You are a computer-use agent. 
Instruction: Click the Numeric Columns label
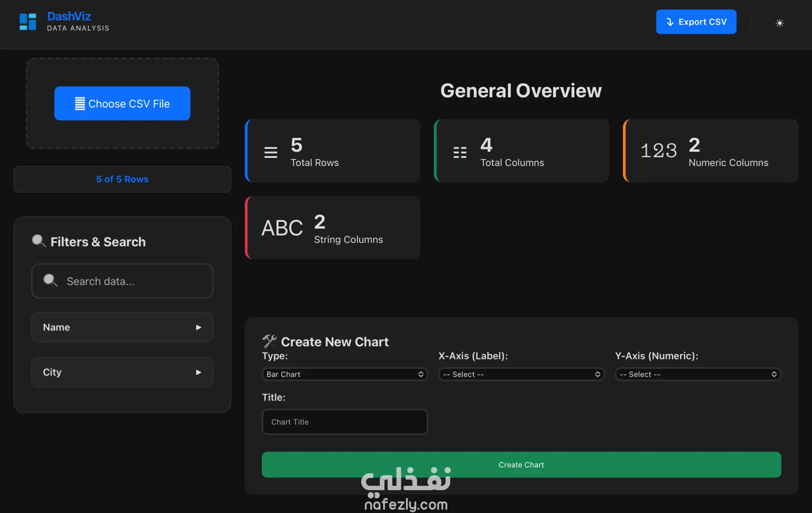pos(728,163)
